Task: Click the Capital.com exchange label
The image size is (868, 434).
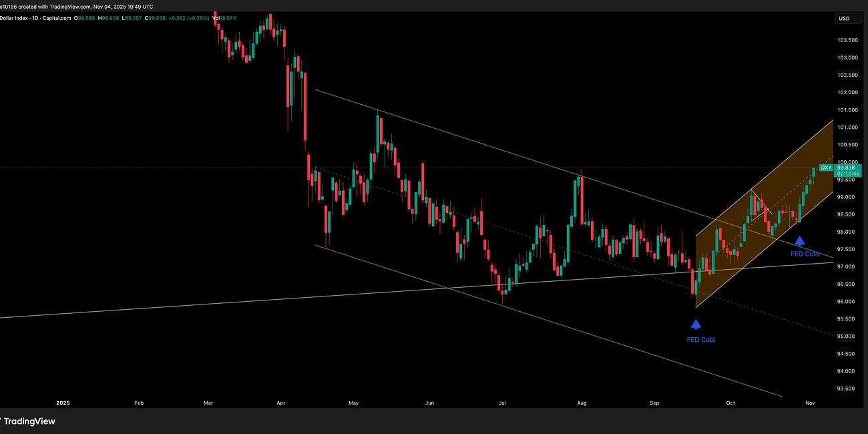Action: [56, 18]
